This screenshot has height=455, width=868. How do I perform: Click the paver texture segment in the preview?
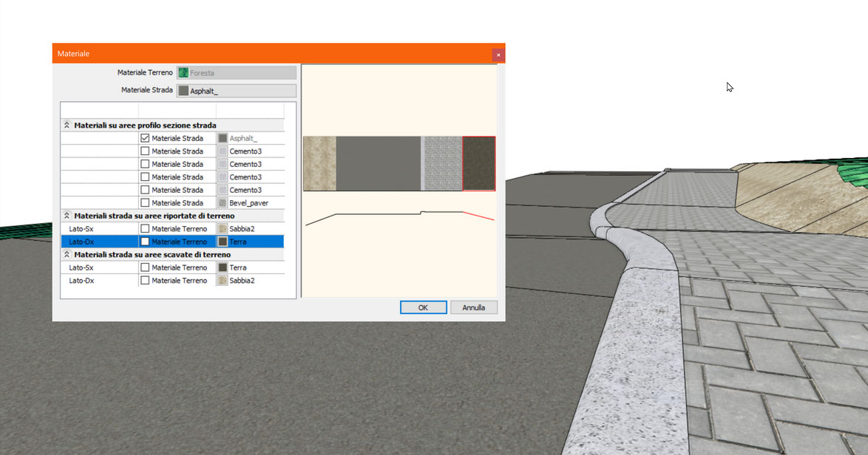point(443,164)
